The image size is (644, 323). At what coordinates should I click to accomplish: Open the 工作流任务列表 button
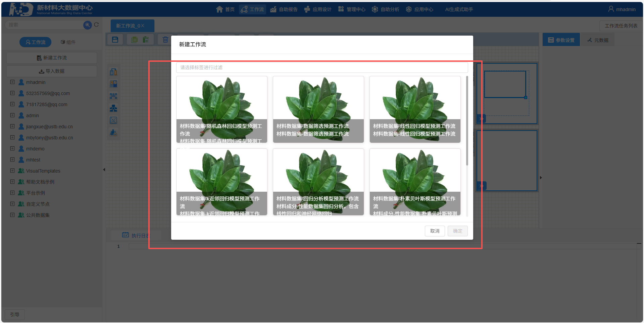pos(621,26)
